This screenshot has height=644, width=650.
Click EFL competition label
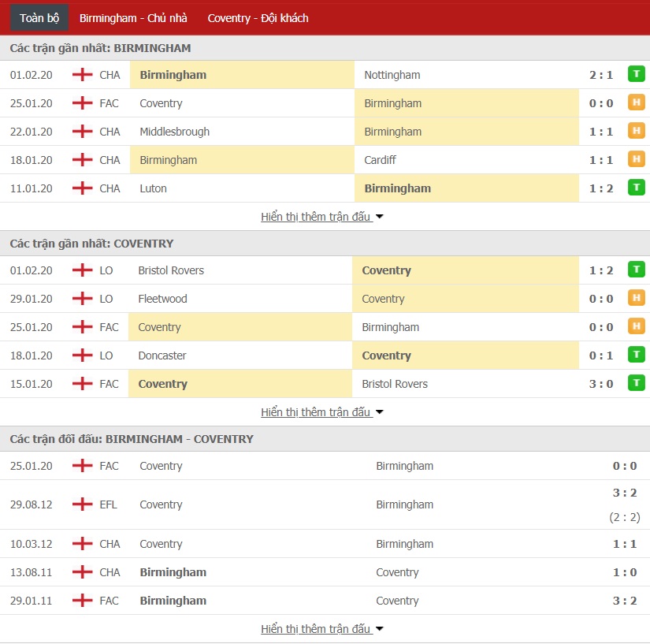108,504
